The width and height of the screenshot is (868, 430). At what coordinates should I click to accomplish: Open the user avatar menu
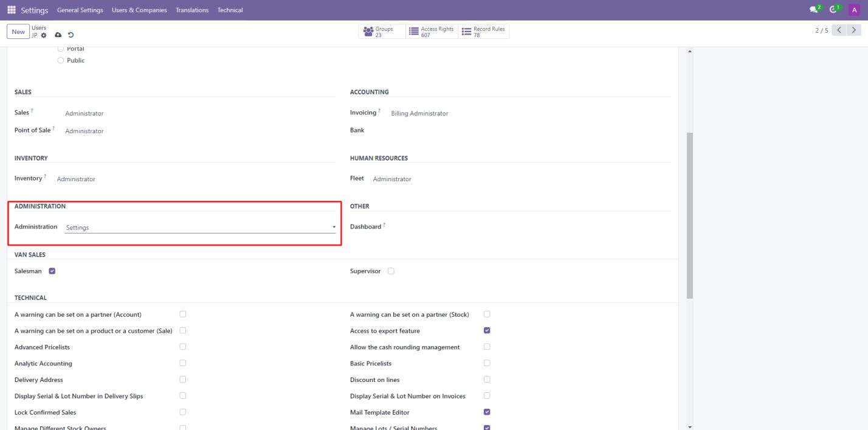click(x=854, y=10)
